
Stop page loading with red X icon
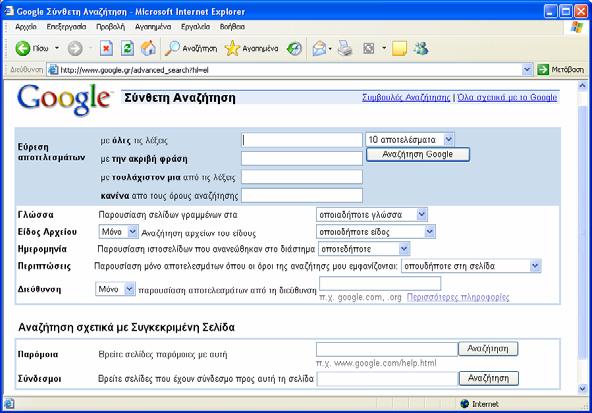[106, 48]
